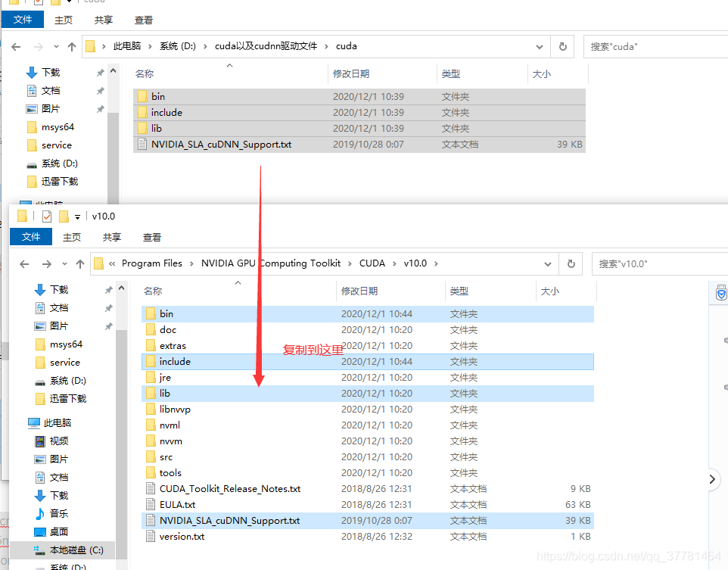Sort cuda window by 修改日期 column
This screenshot has width=728, height=570.
pyautogui.click(x=351, y=74)
